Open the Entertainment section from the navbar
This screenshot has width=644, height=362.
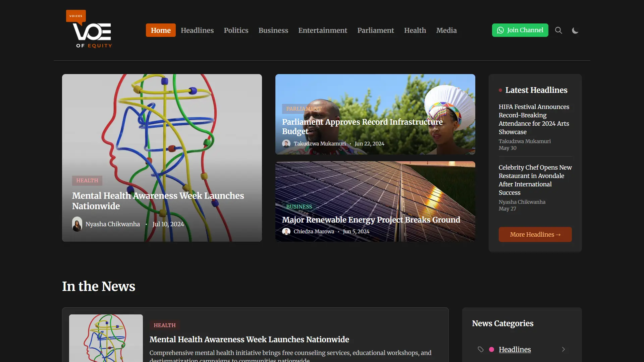(x=322, y=30)
